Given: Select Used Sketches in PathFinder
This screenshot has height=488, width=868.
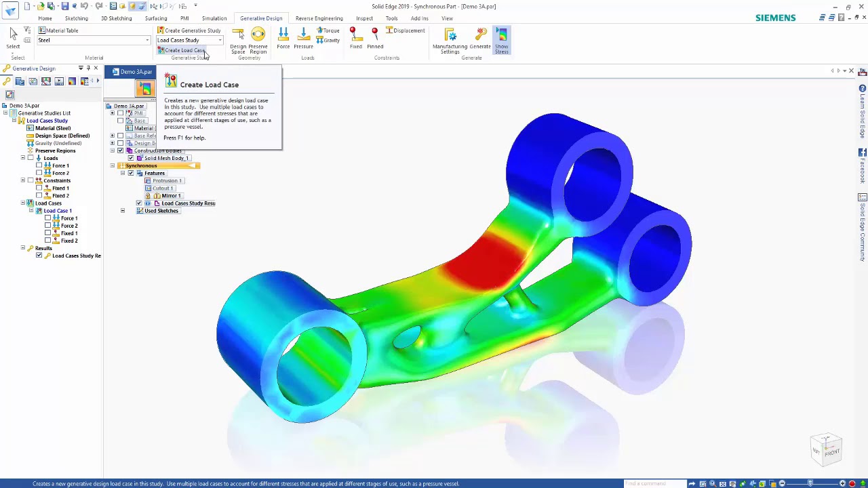Looking at the screenshot, I should 161,211.
